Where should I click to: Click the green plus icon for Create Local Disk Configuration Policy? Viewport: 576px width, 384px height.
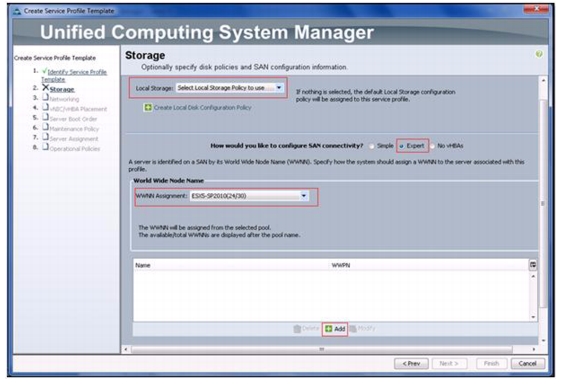pos(148,108)
